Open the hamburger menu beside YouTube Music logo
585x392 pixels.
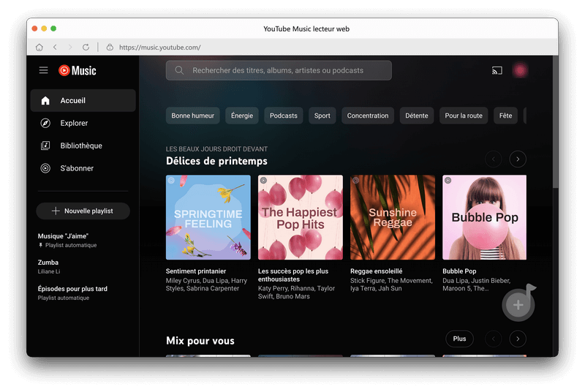[x=44, y=70]
